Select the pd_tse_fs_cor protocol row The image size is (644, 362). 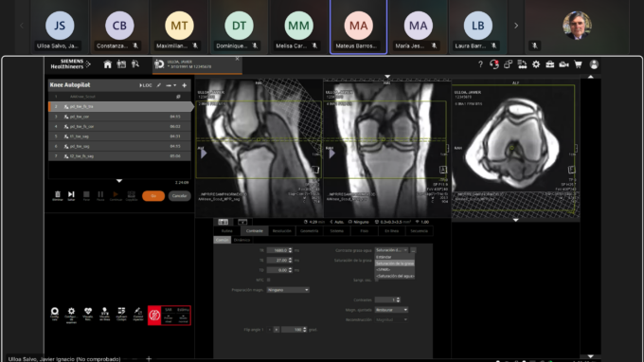[119, 127]
